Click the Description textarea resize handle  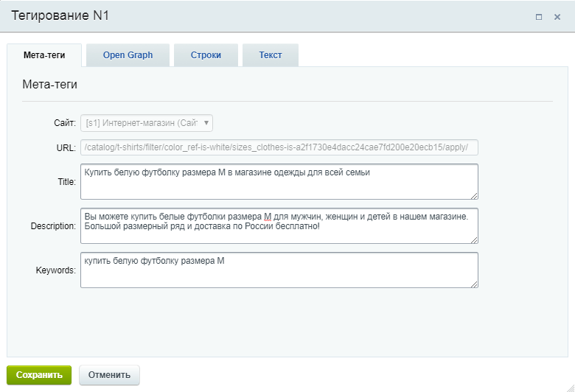474,239
